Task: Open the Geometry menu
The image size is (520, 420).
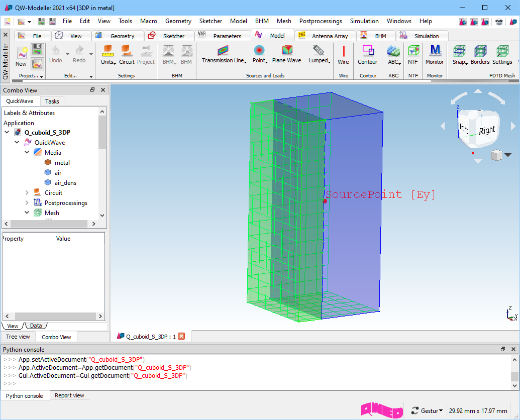Action: tap(178, 21)
